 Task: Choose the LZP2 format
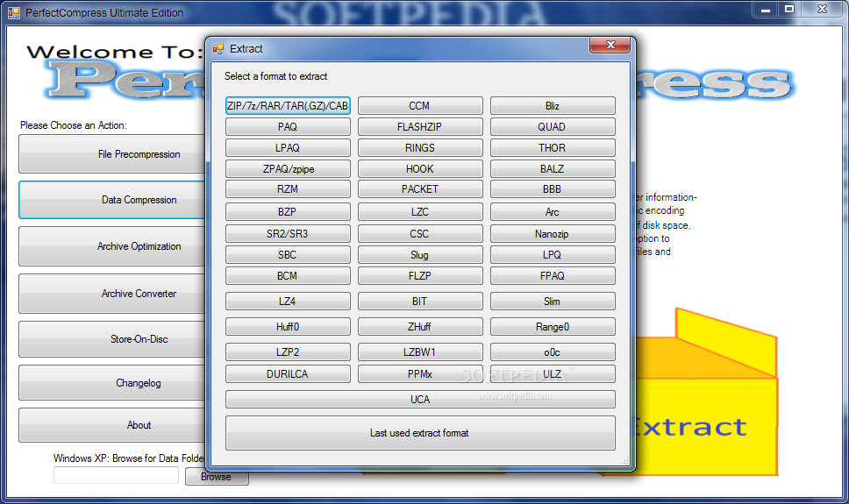click(288, 351)
